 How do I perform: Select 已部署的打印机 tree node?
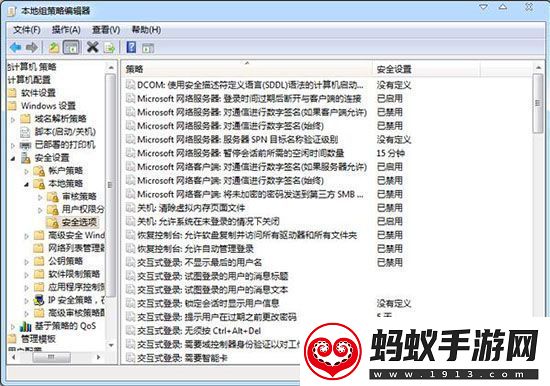(x=65, y=145)
